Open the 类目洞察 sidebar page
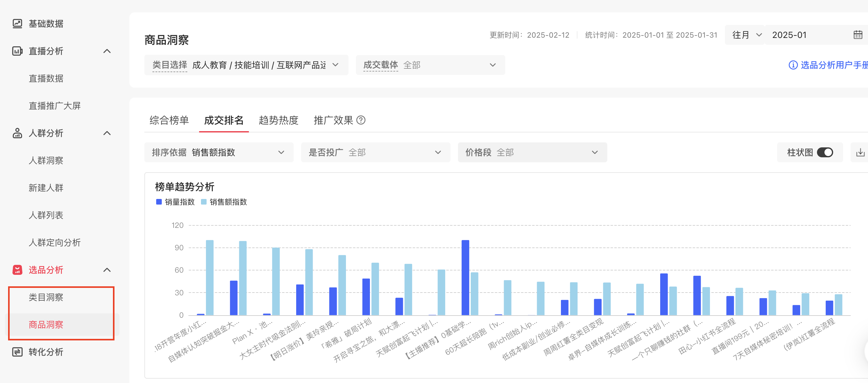This screenshot has height=383, width=868. (46, 297)
